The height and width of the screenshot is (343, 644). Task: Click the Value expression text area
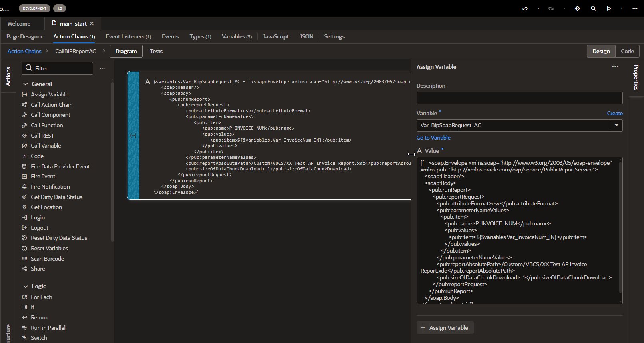[x=519, y=230]
